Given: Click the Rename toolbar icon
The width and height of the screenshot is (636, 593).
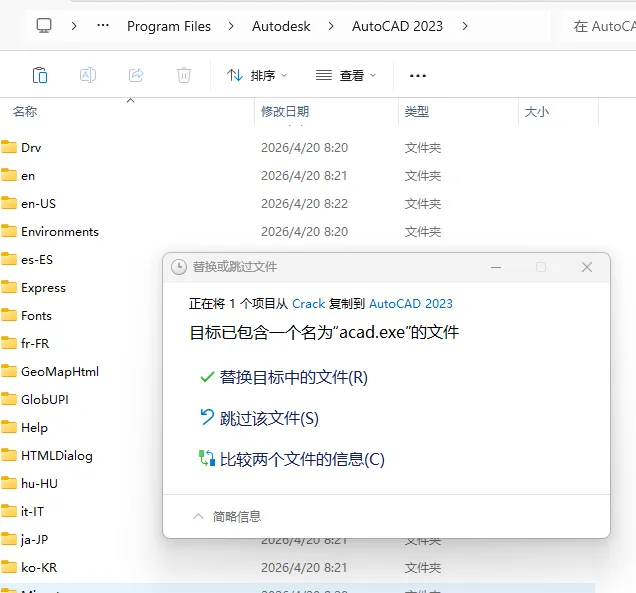Looking at the screenshot, I should coord(88,75).
